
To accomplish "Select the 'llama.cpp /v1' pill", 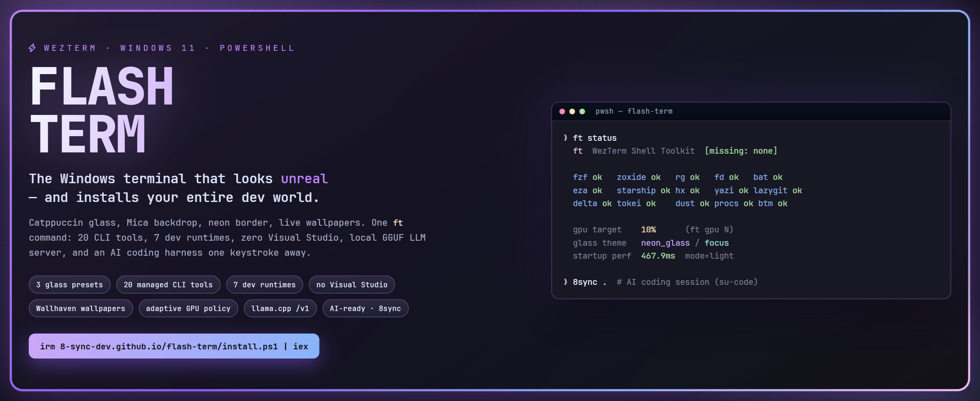I will pos(280,309).
